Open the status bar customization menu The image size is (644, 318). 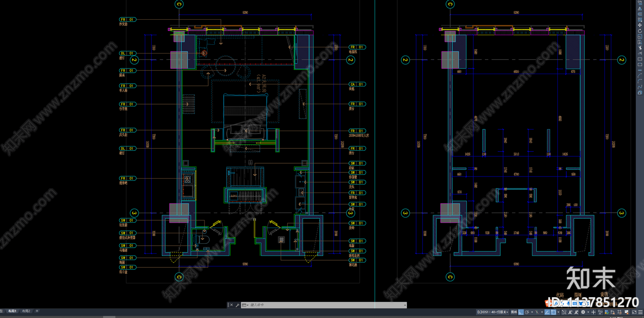coord(640,312)
